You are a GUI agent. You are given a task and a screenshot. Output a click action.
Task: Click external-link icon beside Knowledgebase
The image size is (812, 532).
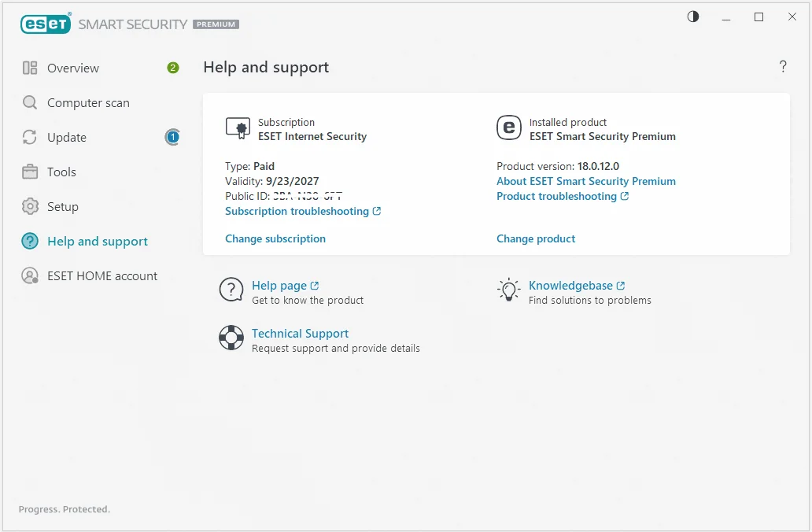[621, 286]
